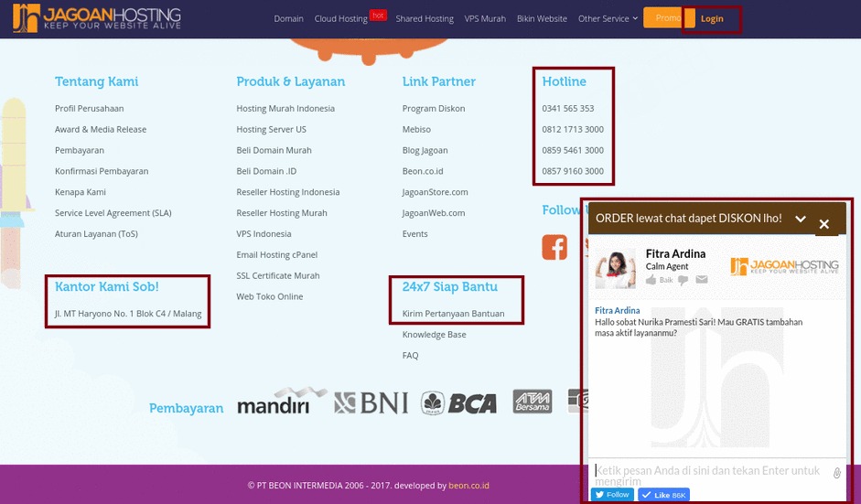Rate the chat agent with thumbs up
Image resolution: width=861 pixels, height=504 pixels.
651,280
